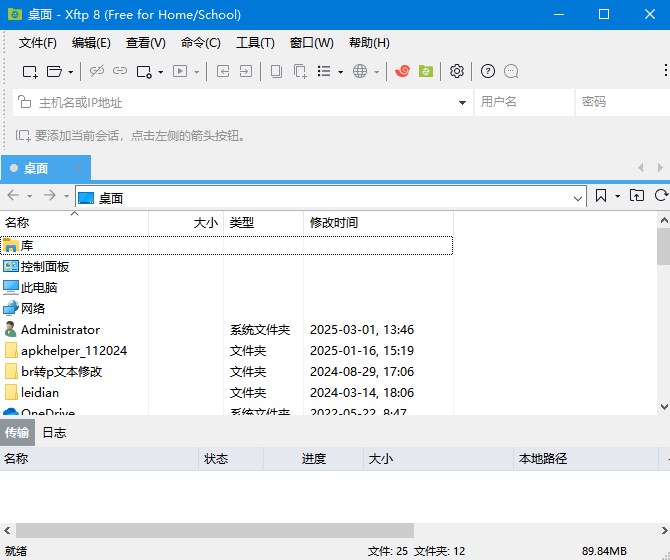This screenshot has width=670, height=560.
Task: Open the 查看(V) menu
Action: (x=146, y=43)
